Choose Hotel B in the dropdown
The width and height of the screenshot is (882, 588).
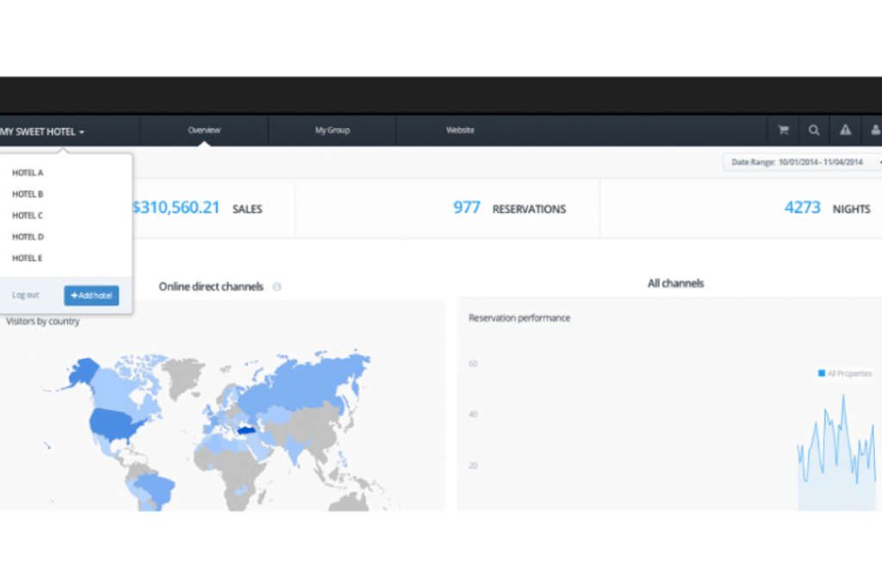coord(28,195)
